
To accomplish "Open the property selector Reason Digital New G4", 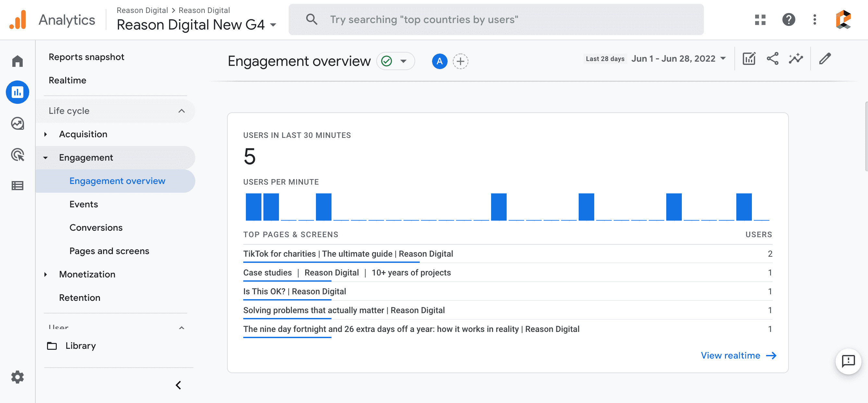I will 197,25.
